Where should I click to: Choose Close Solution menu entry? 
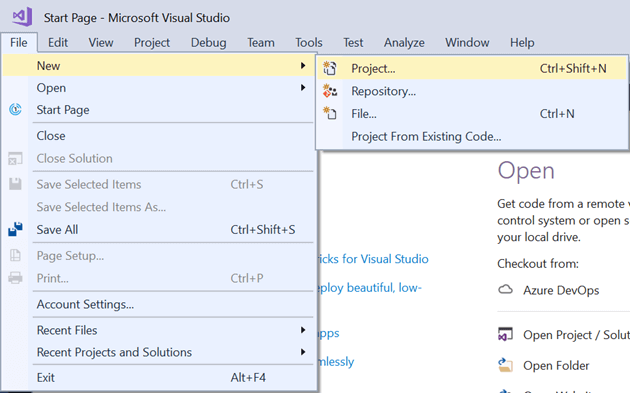pyautogui.click(x=158, y=158)
